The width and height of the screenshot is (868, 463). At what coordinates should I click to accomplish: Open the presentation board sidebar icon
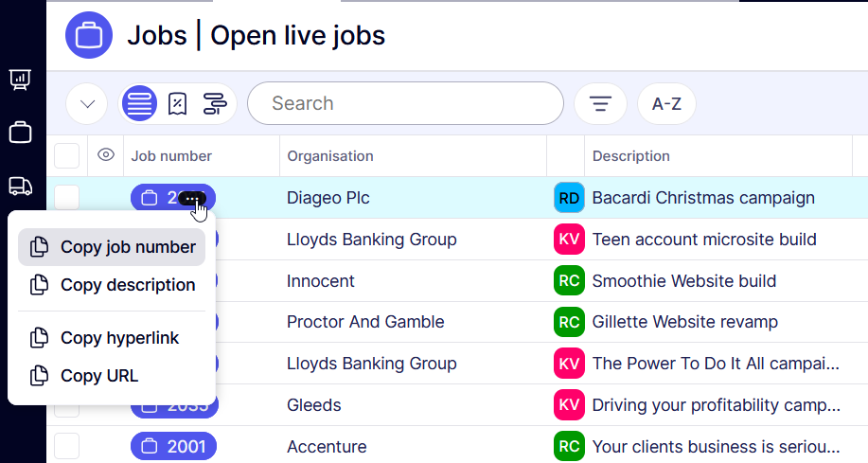(x=20, y=80)
